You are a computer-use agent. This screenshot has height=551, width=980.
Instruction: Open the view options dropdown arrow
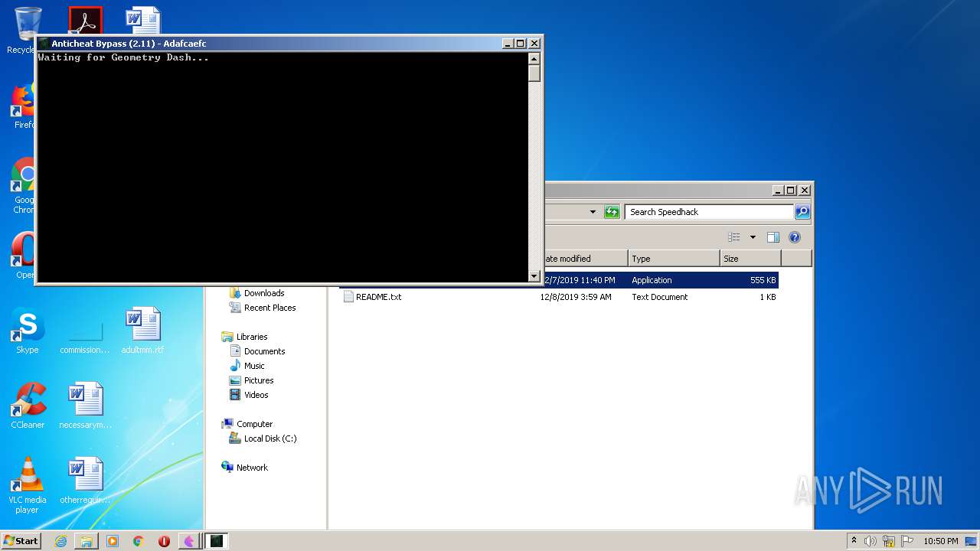click(x=753, y=237)
